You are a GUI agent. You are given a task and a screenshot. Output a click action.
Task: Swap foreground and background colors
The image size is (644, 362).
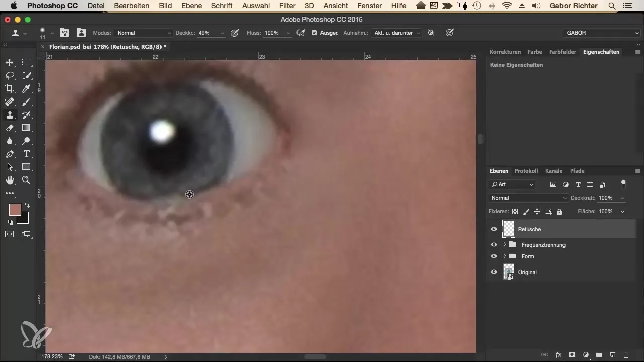point(27,205)
